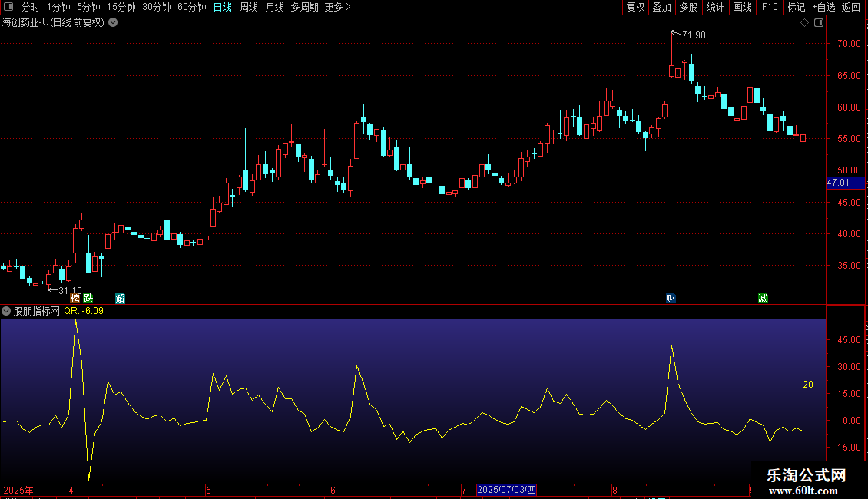Screen dimensions: 868x499
Task: Open the 统计 statistics tool
Action: click(x=715, y=7)
